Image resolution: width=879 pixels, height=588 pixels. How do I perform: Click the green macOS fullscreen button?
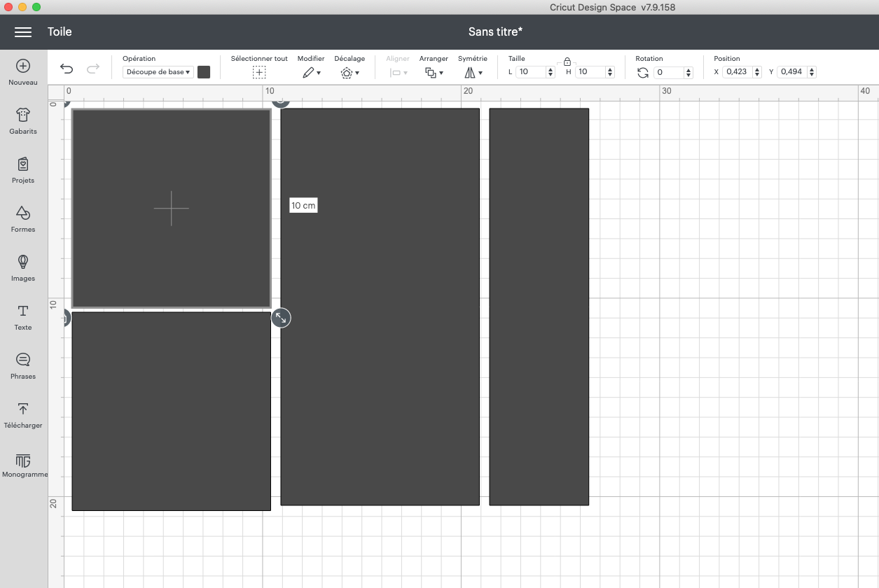(36, 7)
